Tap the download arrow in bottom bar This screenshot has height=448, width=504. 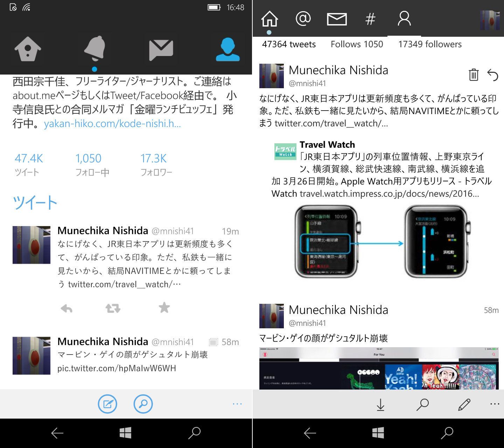click(380, 405)
